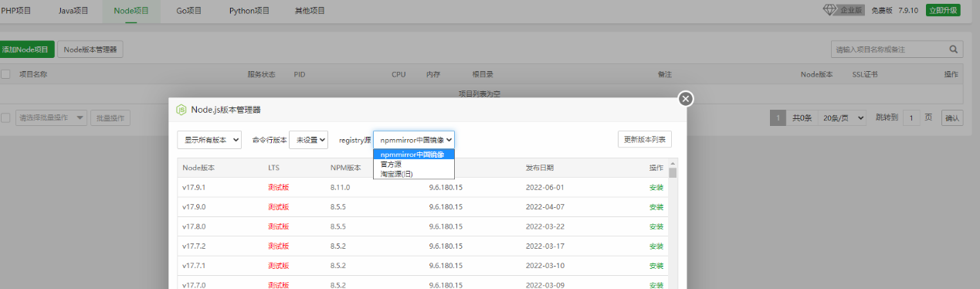This screenshot has height=289, width=980.
Task: Open the 显示所有版本 filter dropdown
Action: click(209, 140)
